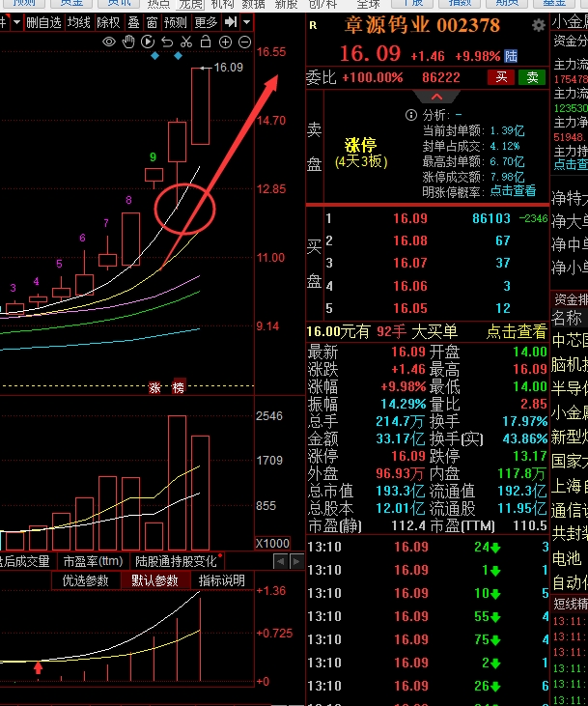Click the 换手 17.97% value

524,421
